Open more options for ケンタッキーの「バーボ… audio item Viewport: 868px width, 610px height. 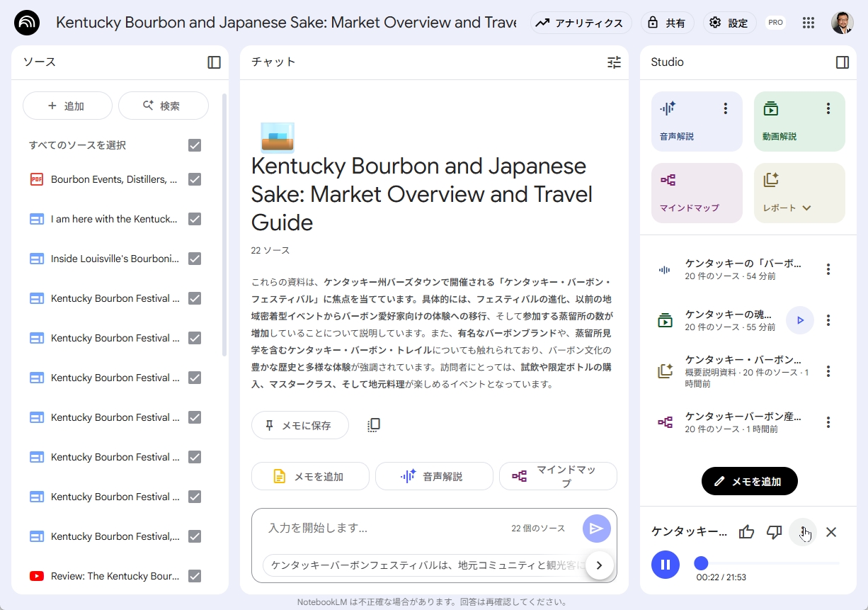pyautogui.click(x=828, y=269)
